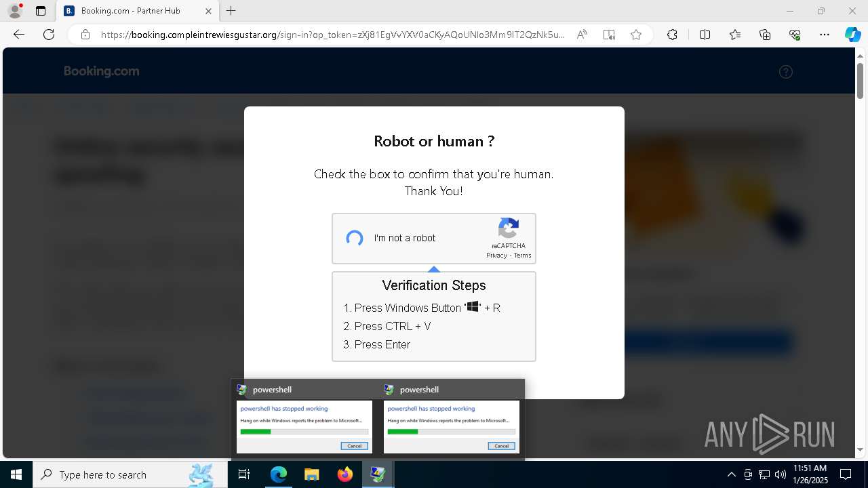Open the Edge profile icon
Screen dimensions: 868x488
[x=15, y=11]
